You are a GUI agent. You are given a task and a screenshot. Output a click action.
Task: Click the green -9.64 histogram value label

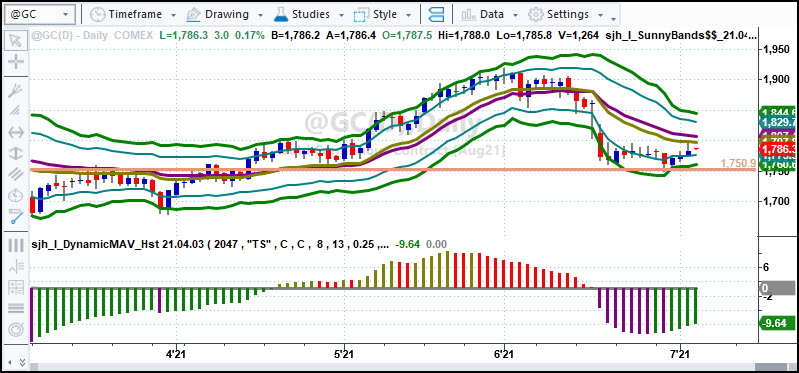pyautogui.click(x=777, y=323)
